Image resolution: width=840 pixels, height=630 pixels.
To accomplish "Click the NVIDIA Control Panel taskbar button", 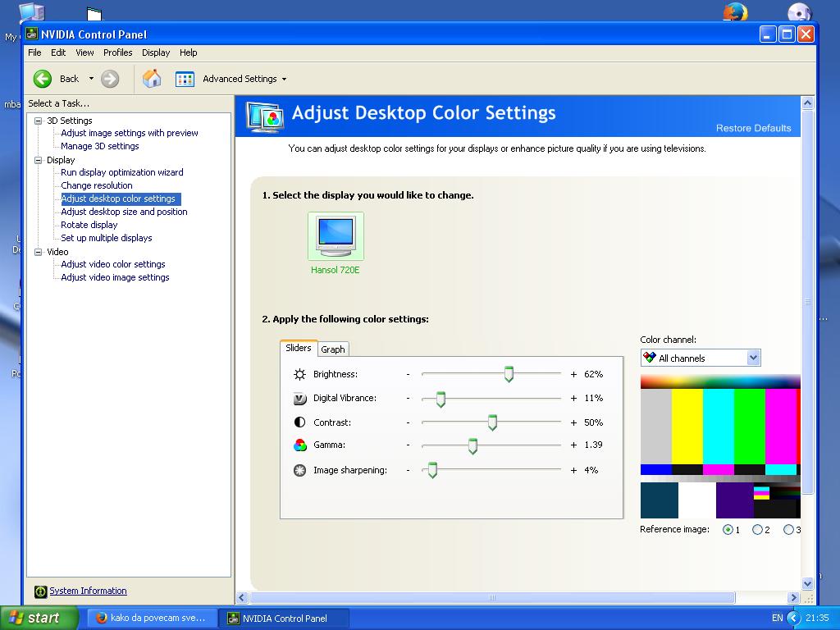I will coord(285,619).
